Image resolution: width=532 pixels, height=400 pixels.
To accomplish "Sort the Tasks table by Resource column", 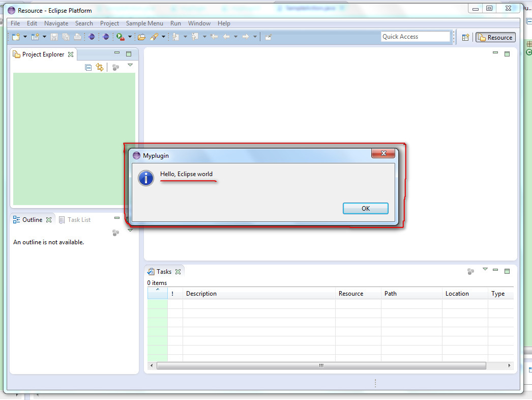I will (358, 293).
